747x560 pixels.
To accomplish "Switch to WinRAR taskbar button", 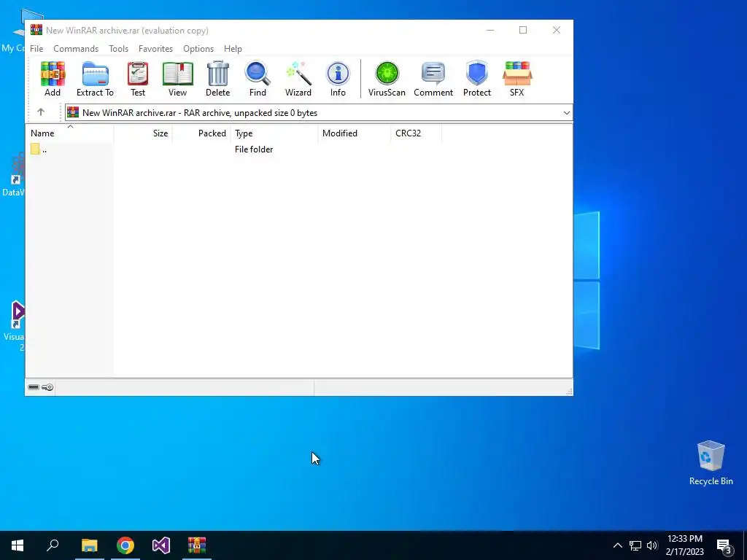I will [x=197, y=545].
